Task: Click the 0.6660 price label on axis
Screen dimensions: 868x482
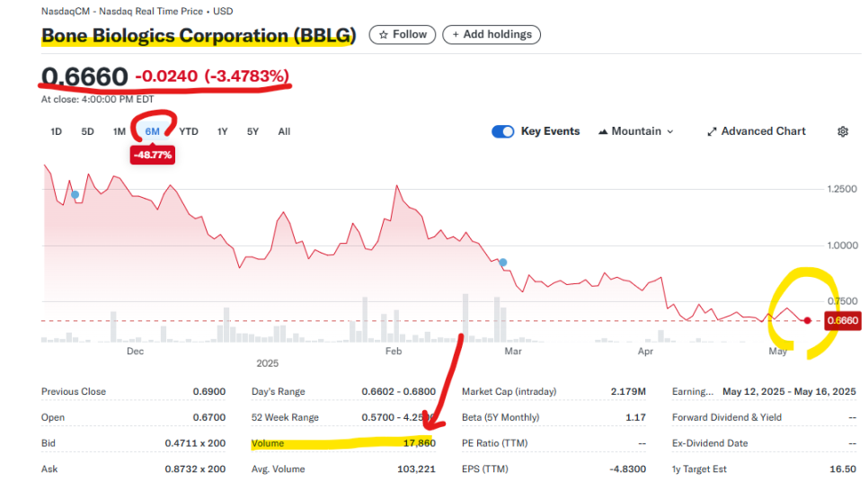Action: pyautogui.click(x=843, y=321)
